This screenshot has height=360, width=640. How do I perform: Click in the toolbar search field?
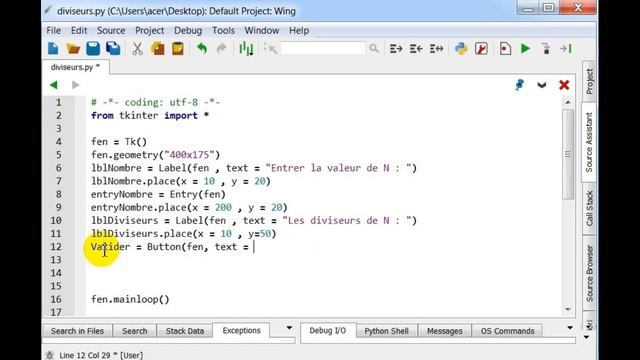(x=322, y=49)
